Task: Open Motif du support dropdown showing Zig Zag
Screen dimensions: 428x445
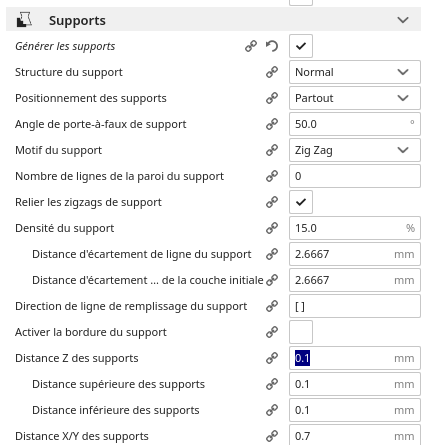Action: point(355,150)
